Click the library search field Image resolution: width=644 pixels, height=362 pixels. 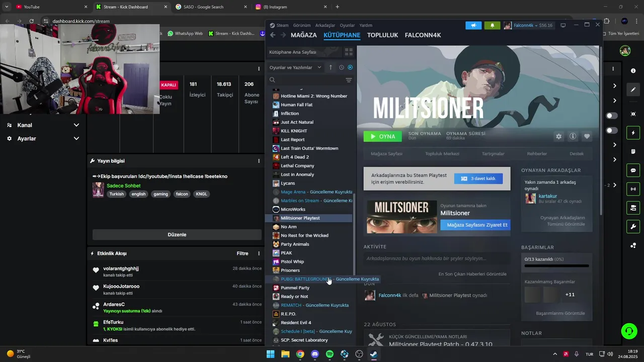click(x=310, y=80)
